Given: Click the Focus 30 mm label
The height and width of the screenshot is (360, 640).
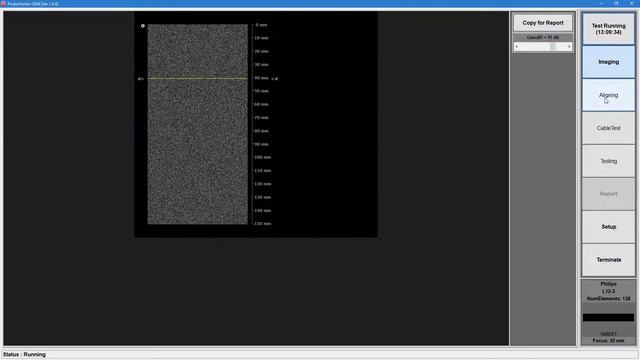Looking at the screenshot, I should pyautogui.click(x=608, y=341).
